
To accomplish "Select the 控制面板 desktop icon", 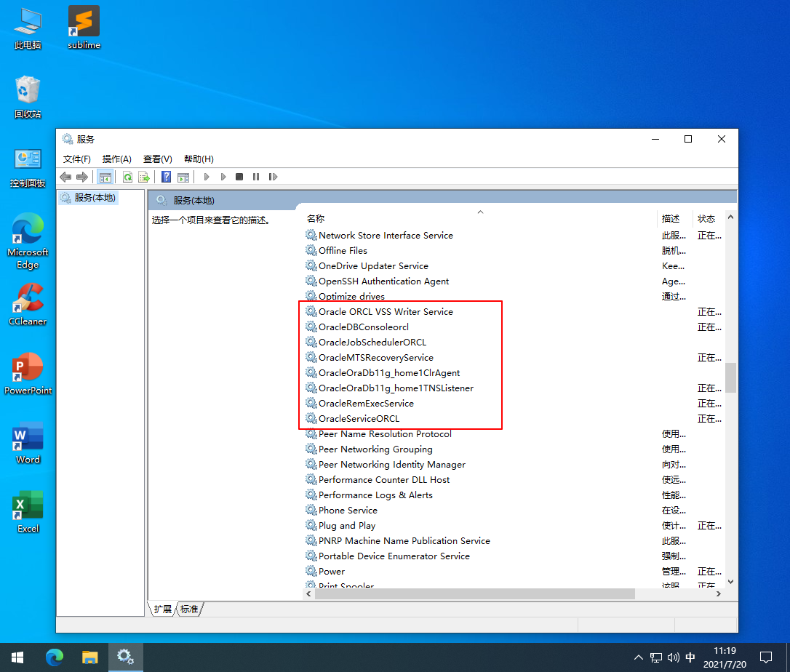I will click(x=28, y=168).
